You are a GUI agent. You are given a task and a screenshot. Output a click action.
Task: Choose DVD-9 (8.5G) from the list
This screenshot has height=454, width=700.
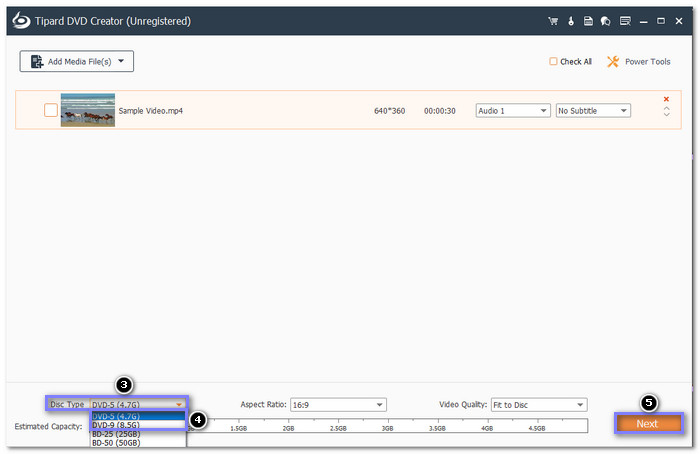point(138,425)
